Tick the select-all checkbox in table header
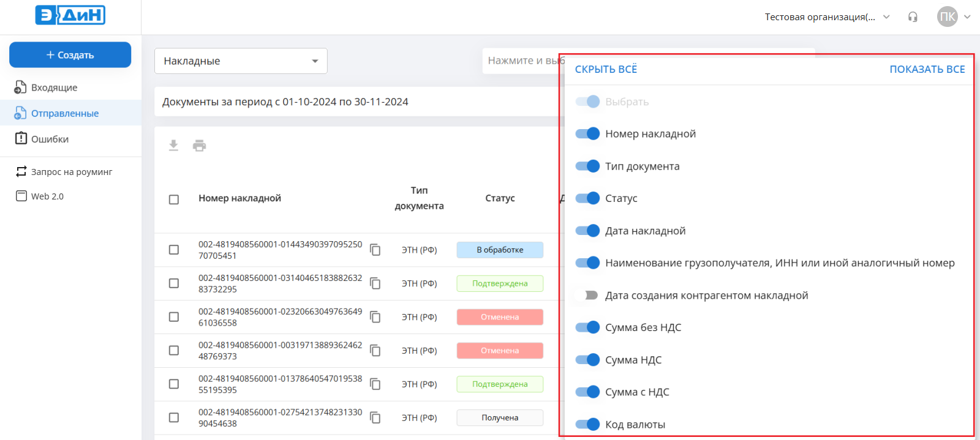980x440 pixels. pyautogui.click(x=174, y=199)
